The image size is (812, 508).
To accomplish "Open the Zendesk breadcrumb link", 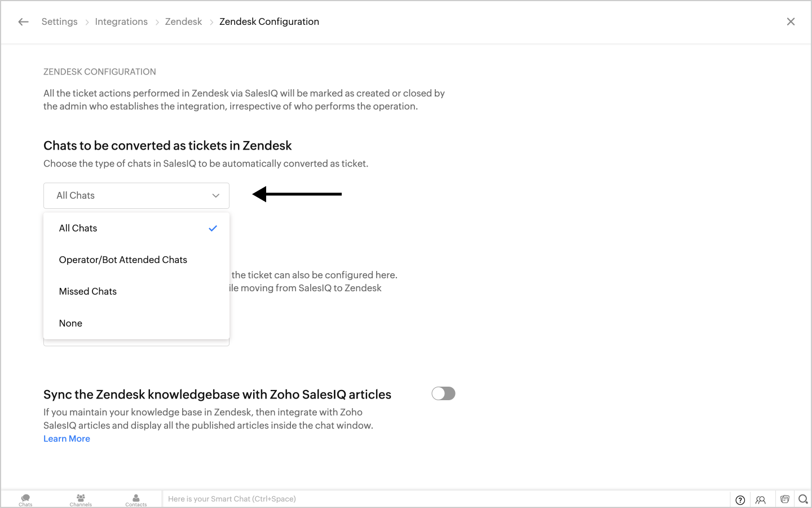I will [x=183, y=21].
